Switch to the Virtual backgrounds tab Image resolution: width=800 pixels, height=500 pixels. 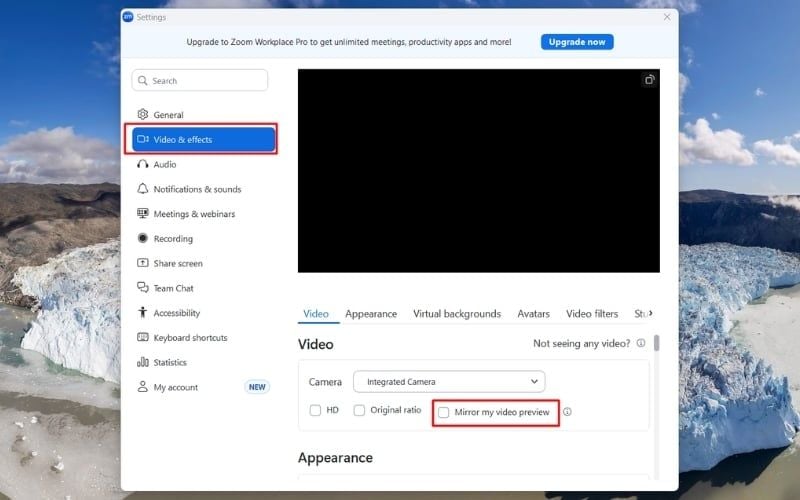click(x=457, y=314)
